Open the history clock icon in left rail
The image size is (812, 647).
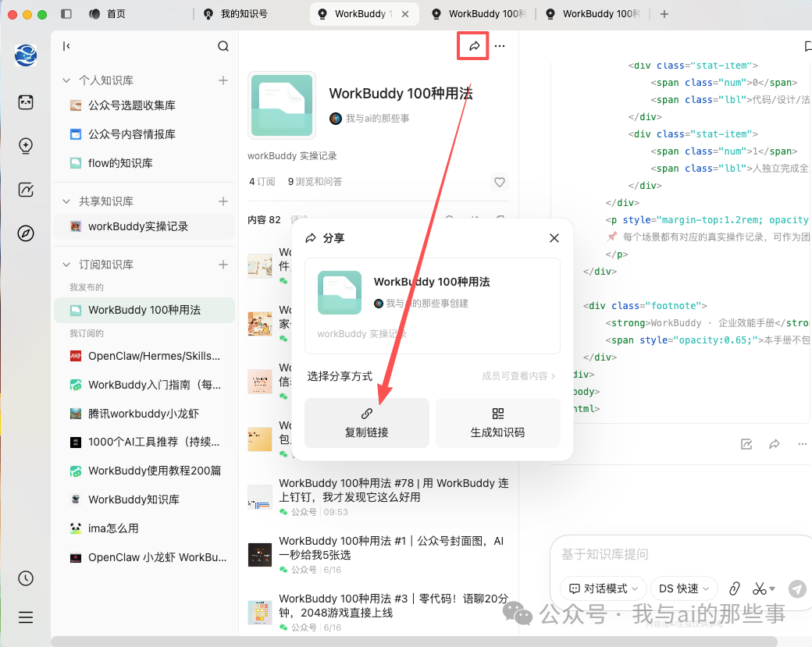[25, 578]
